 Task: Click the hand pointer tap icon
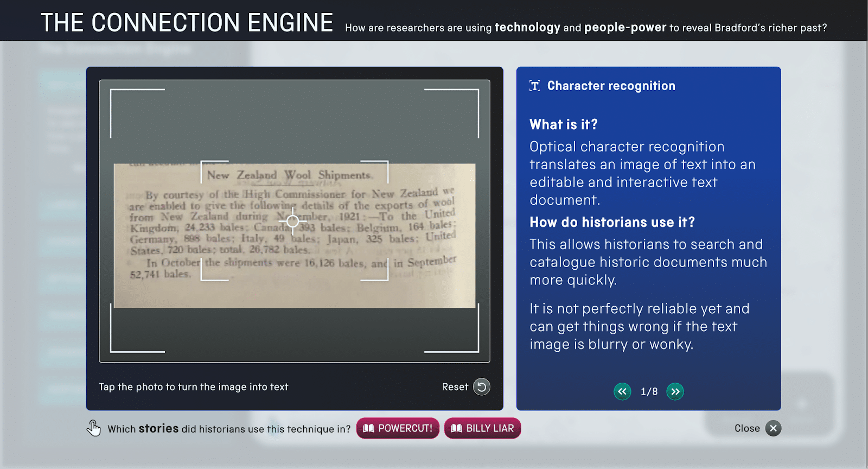pyautogui.click(x=94, y=428)
